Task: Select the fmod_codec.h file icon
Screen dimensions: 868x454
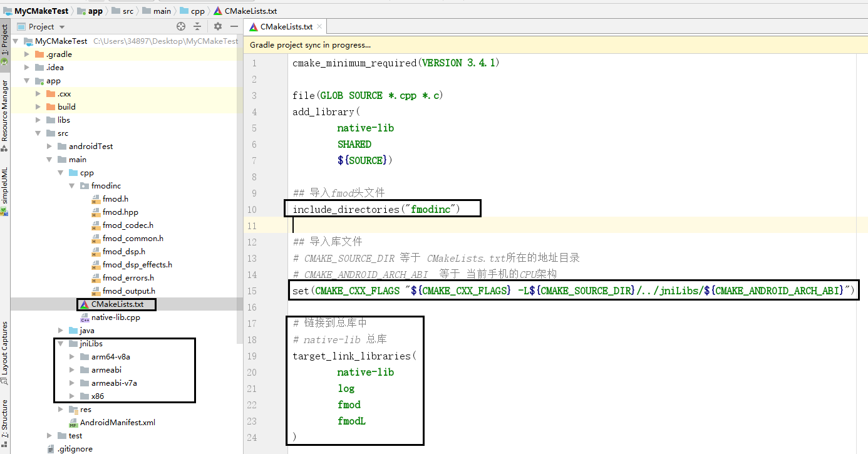Action: (96, 225)
